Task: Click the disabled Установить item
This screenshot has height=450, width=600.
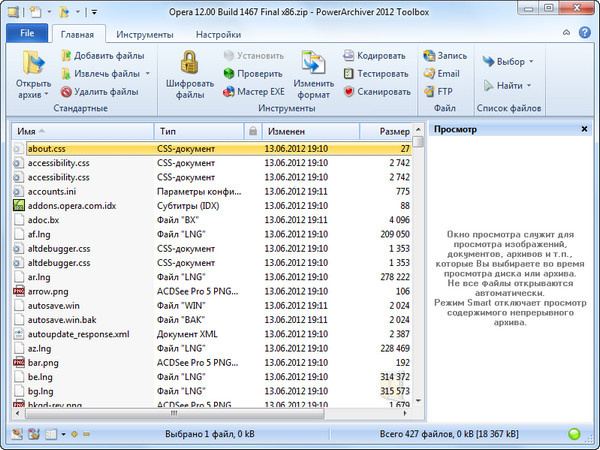Action: click(254, 56)
